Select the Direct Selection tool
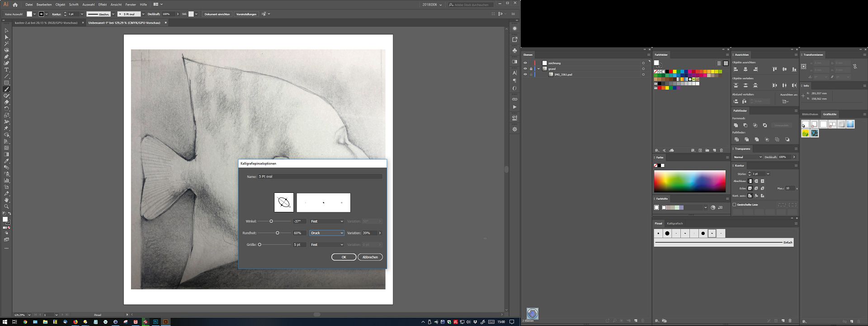The image size is (868, 326). pos(6,37)
